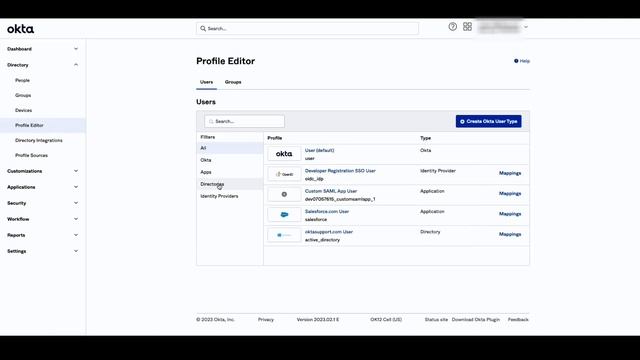Expand the Settings menu chevron
The image size is (640, 360).
click(x=76, y=251)
